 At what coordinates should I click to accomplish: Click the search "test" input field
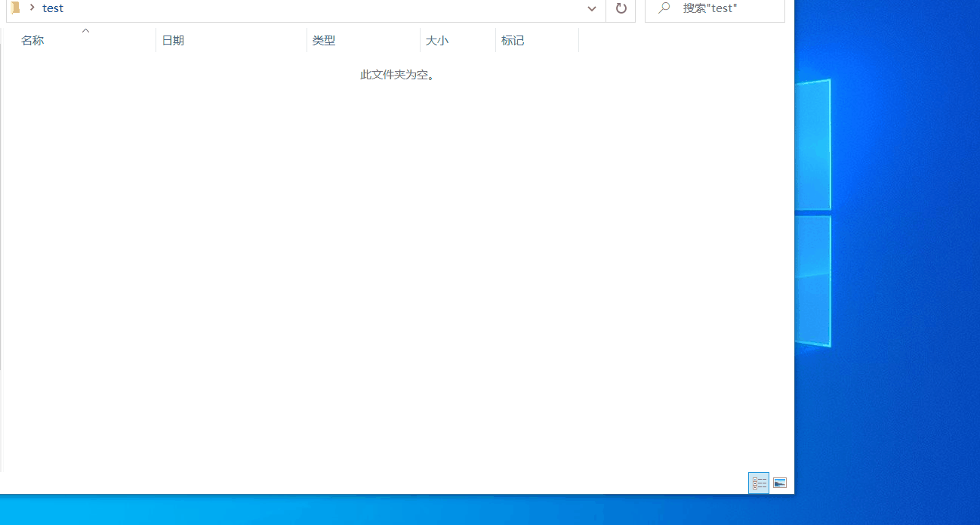point(715,9)
